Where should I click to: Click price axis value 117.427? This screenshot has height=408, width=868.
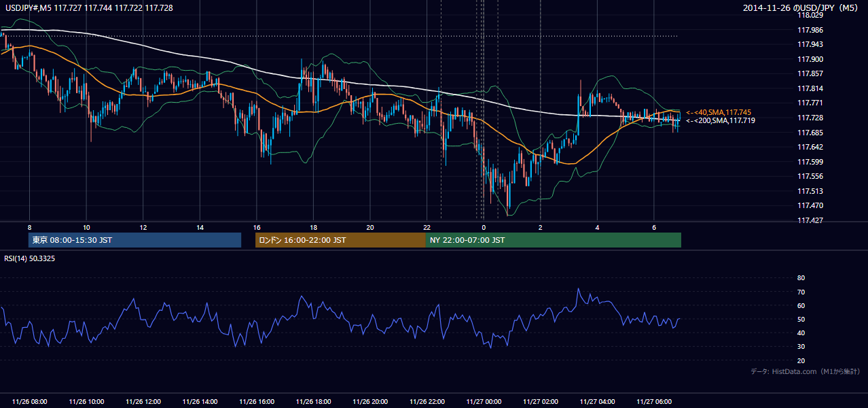point(810,220)
